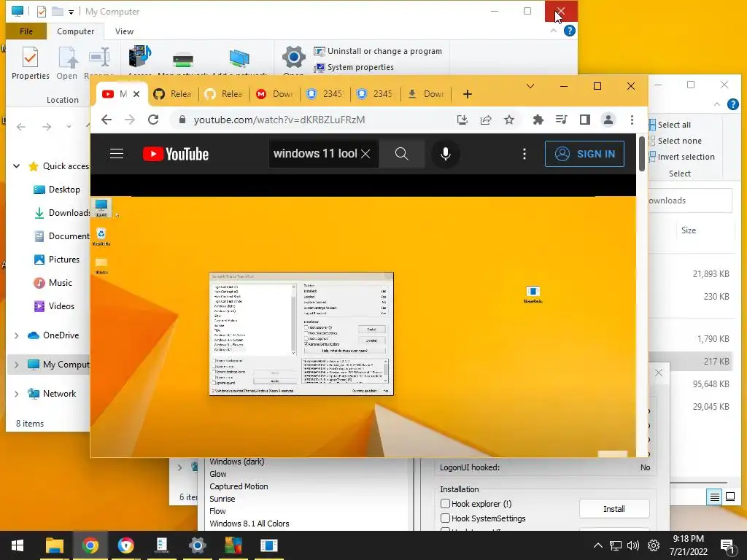Show hidden tray icons chevron

598,545
